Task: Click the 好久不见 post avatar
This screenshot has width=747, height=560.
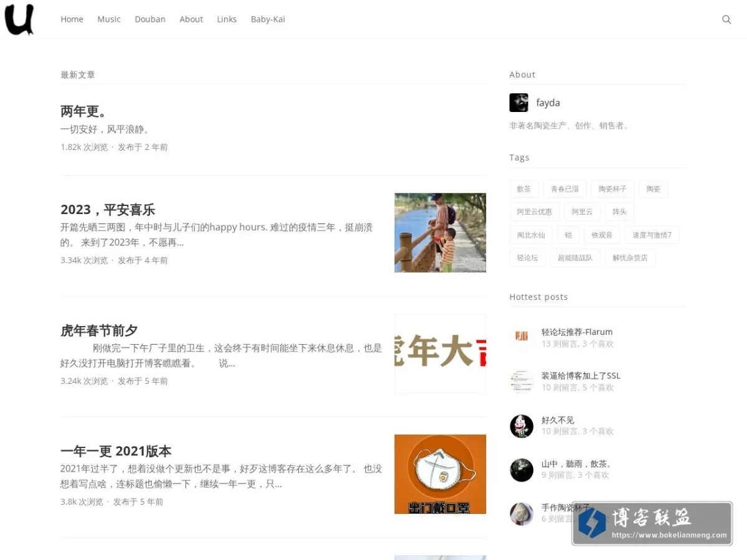Action: 522,426
